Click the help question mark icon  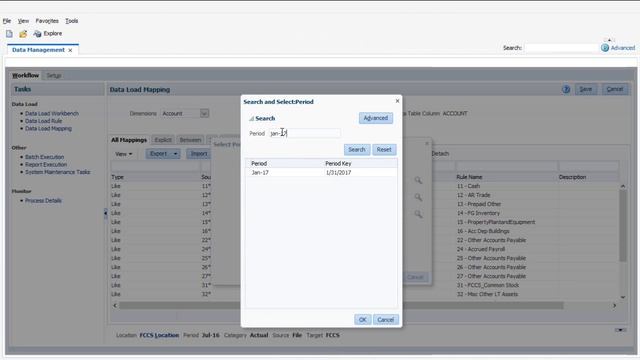coord(566,89)
